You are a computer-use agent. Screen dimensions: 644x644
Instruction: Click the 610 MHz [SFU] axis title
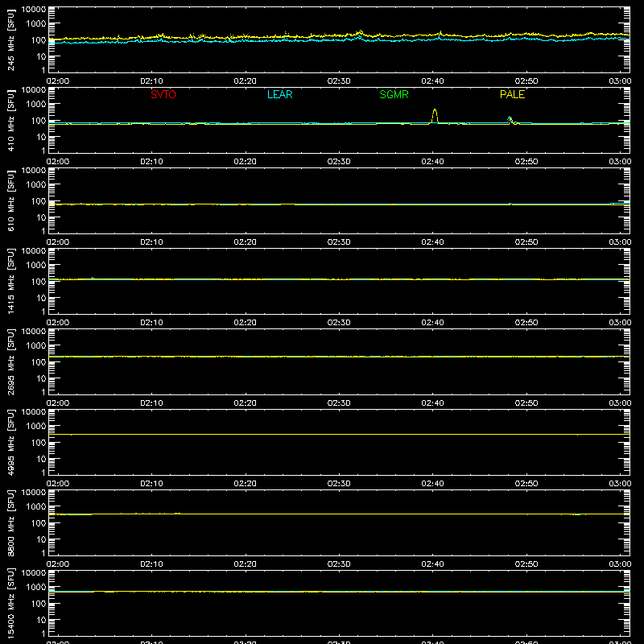11,200
